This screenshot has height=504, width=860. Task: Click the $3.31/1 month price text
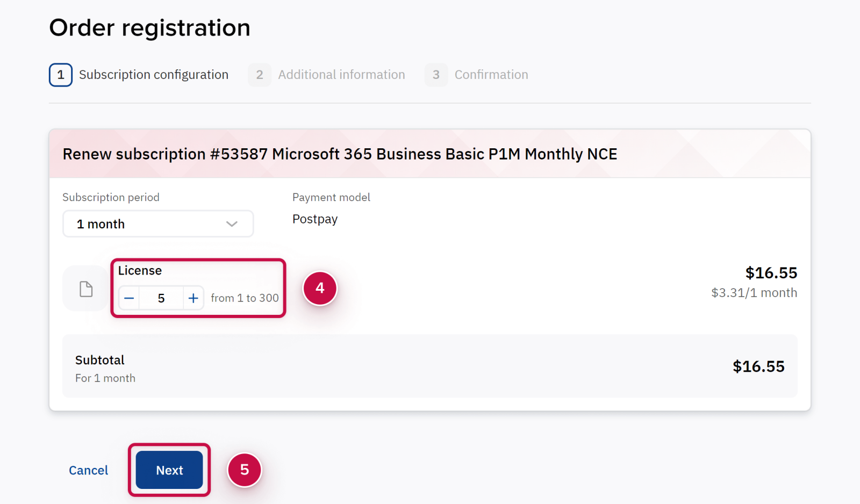click(754, 293)
